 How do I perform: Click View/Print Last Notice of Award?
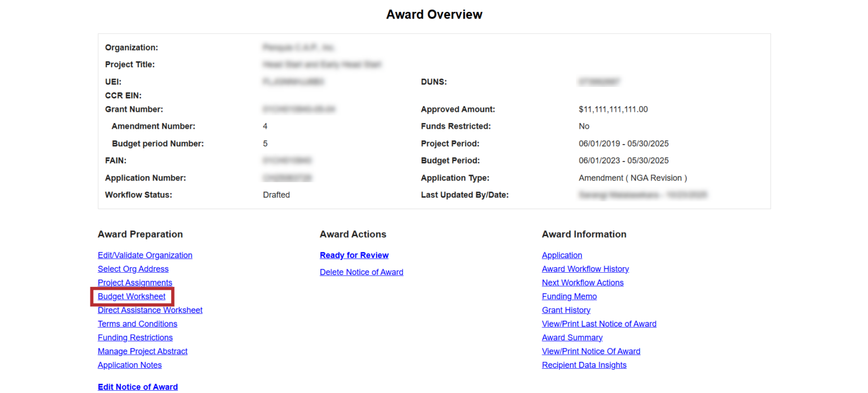(599, 324)
